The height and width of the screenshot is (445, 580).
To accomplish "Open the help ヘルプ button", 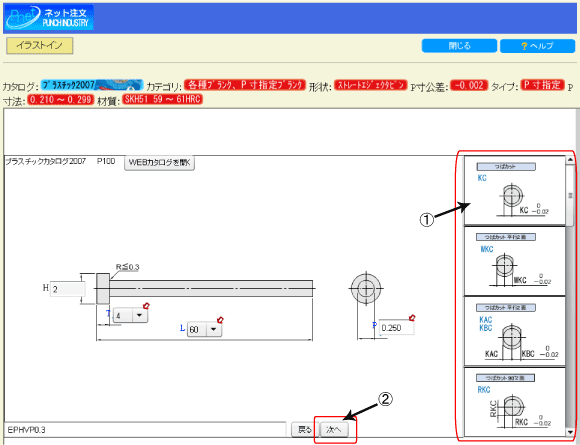I will 537,46.
